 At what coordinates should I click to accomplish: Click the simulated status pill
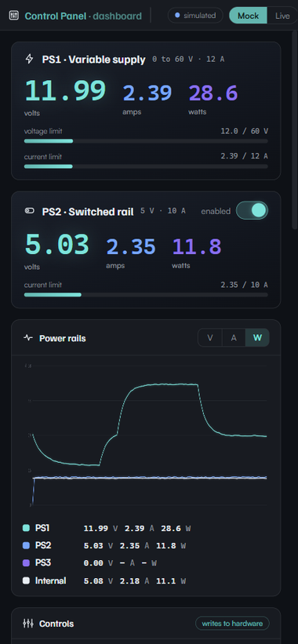point(195,16)
